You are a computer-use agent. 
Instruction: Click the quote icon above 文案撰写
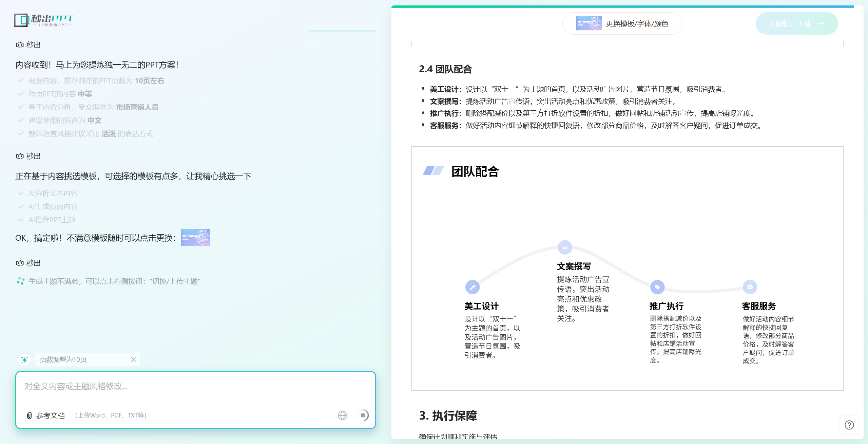565,247
